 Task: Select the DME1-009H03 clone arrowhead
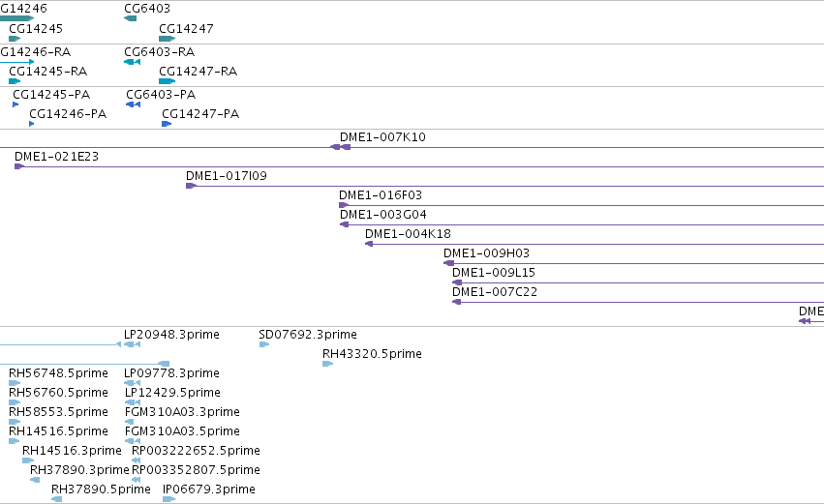click(x=448, y=263)
